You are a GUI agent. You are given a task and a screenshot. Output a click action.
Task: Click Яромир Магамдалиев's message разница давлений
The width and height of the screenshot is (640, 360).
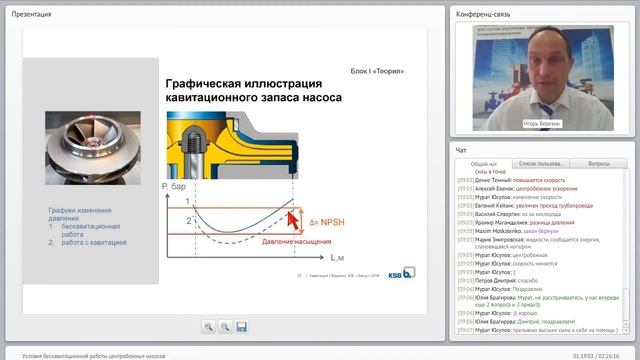coord(552,223)
